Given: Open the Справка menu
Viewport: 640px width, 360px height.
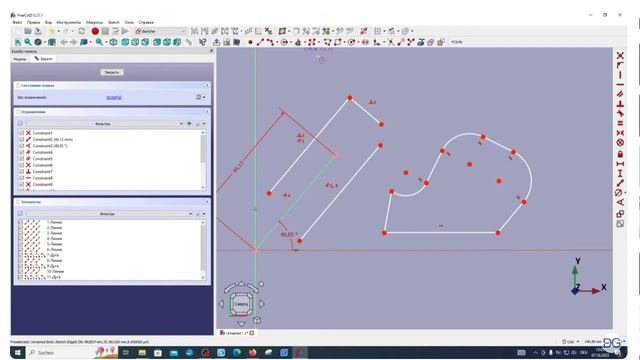Looking at the screenshot, I should tap(146, 22).
